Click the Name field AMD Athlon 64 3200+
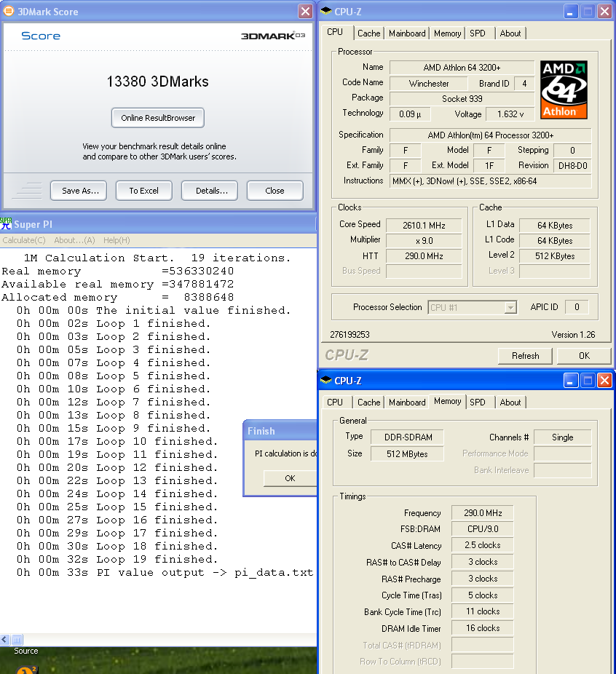Screen dimensions: 616x674 (462, 68)
